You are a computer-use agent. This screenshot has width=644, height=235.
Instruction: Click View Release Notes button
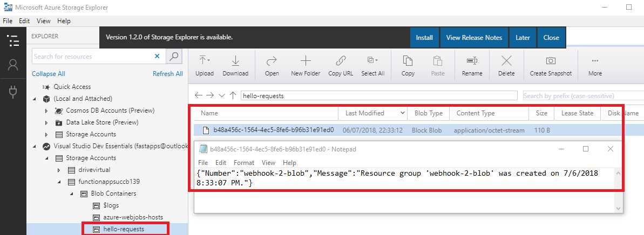click(474, 37)
